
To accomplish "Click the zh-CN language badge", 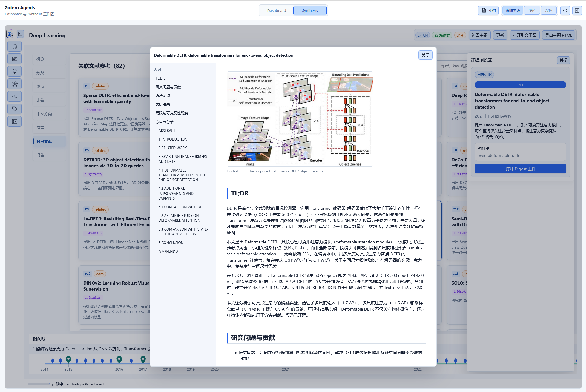I will (423, 35).
